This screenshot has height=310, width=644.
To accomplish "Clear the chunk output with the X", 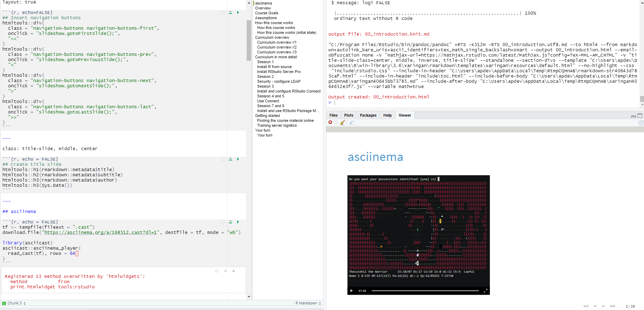I will point(234,271).
